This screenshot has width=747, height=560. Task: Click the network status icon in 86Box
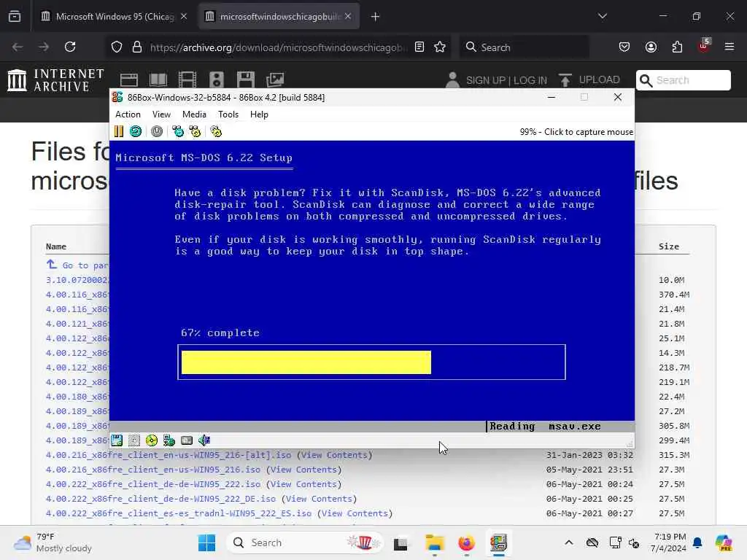click(x=169, y=440)
